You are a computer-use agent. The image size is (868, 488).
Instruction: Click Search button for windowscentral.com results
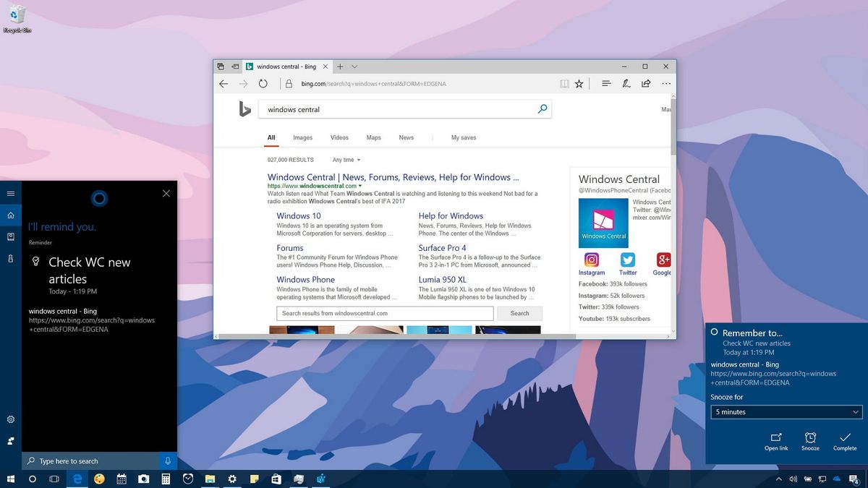[520, 314]
